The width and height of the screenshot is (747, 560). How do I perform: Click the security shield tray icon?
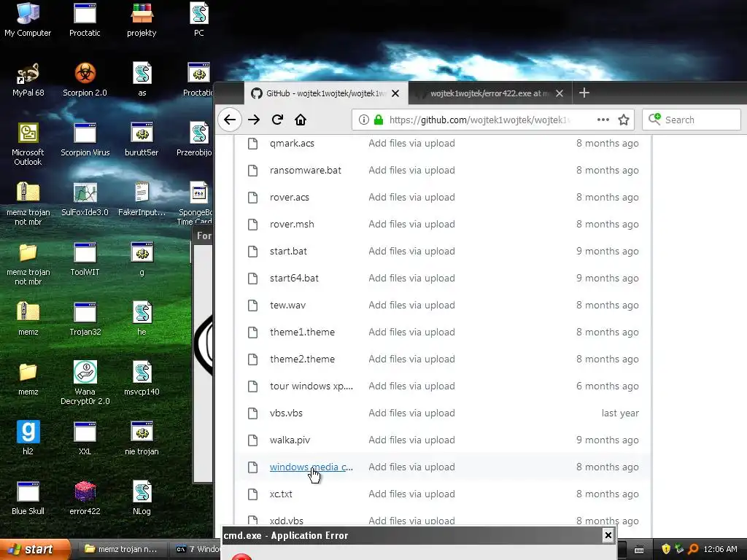click(x=665, y=549)
